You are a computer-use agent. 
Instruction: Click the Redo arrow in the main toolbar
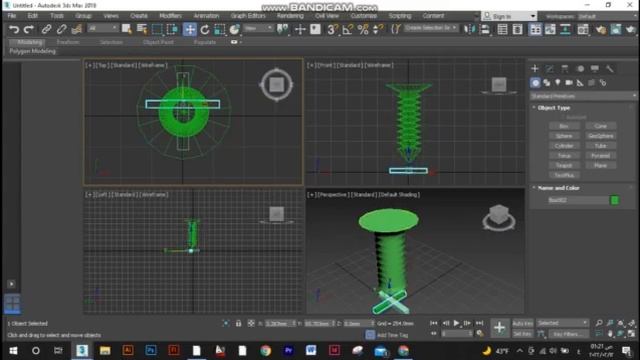(x=29, y=29)
